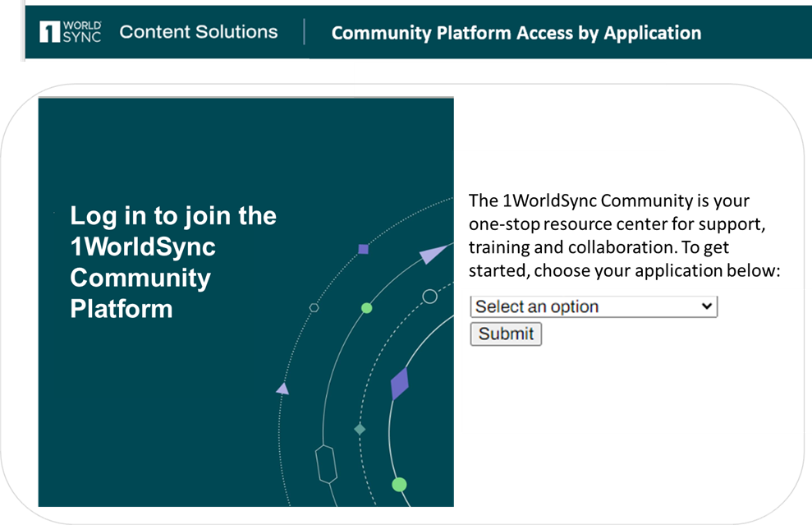The width and height of the screenshot is (812, 525).
Task: Click the 1WorldSync "1" logo icon
Action: 49,31
